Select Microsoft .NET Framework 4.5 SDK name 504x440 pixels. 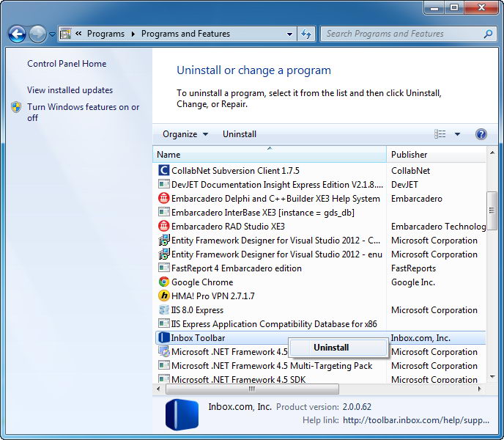point(238,379)
